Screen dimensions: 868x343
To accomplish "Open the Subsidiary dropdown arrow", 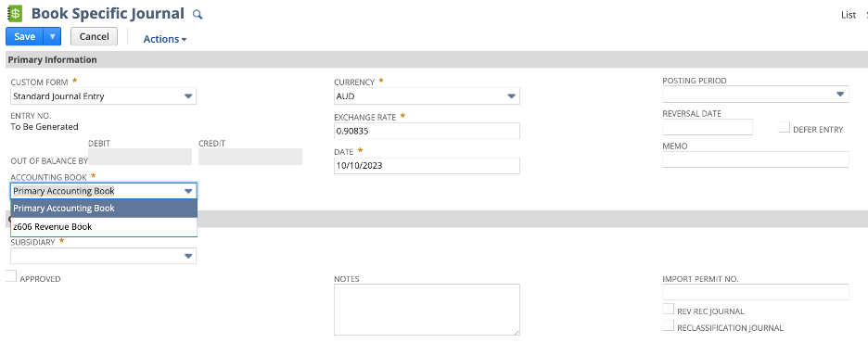I will (188, 256).
